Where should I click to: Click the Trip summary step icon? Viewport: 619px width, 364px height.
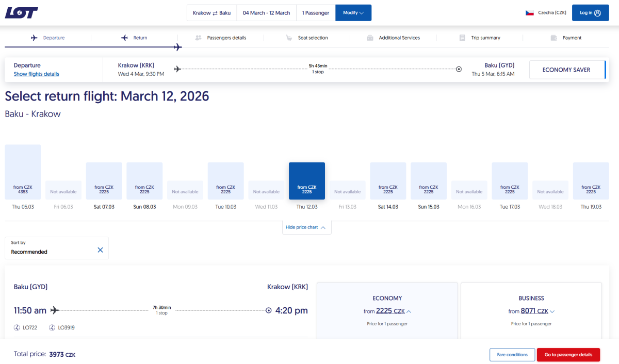pos(462,38)
